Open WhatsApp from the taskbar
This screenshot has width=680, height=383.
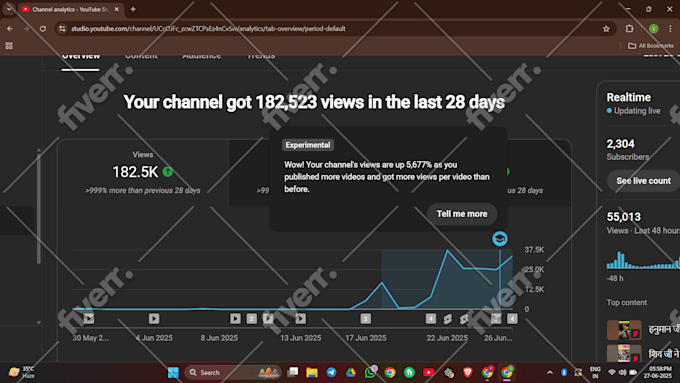370,372
